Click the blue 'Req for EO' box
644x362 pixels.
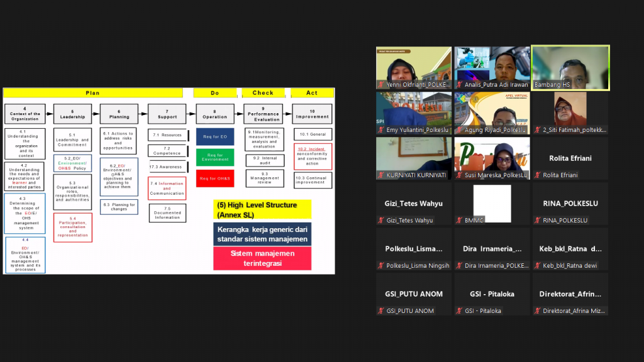215,137
